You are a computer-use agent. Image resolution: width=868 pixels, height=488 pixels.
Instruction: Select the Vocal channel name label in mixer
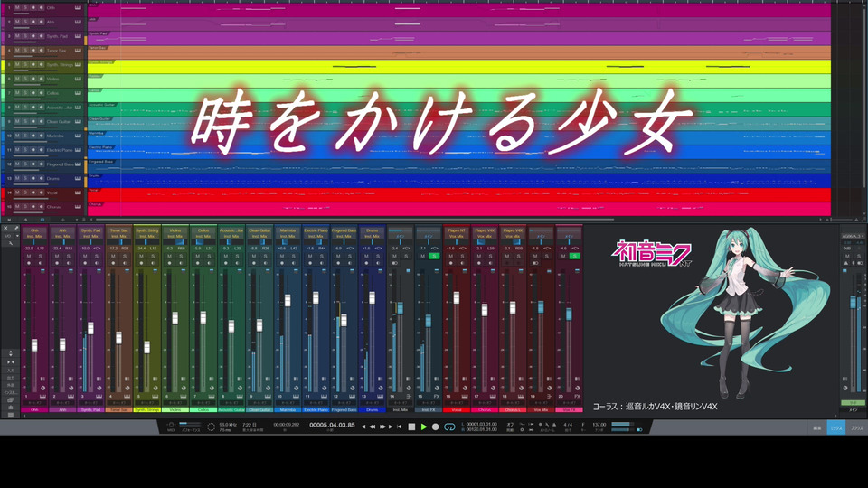[x=457, y=410]
